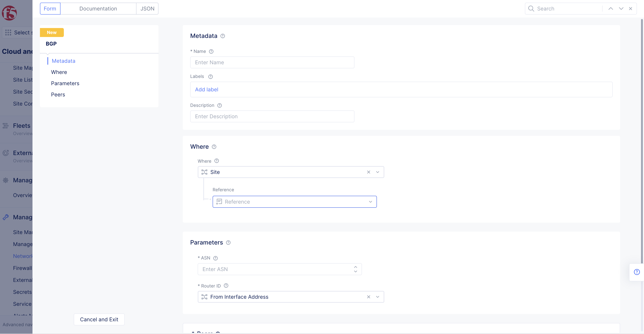Click the help icon beside Where section heading
Screen dimensions: 644x334
click(214, 147)
